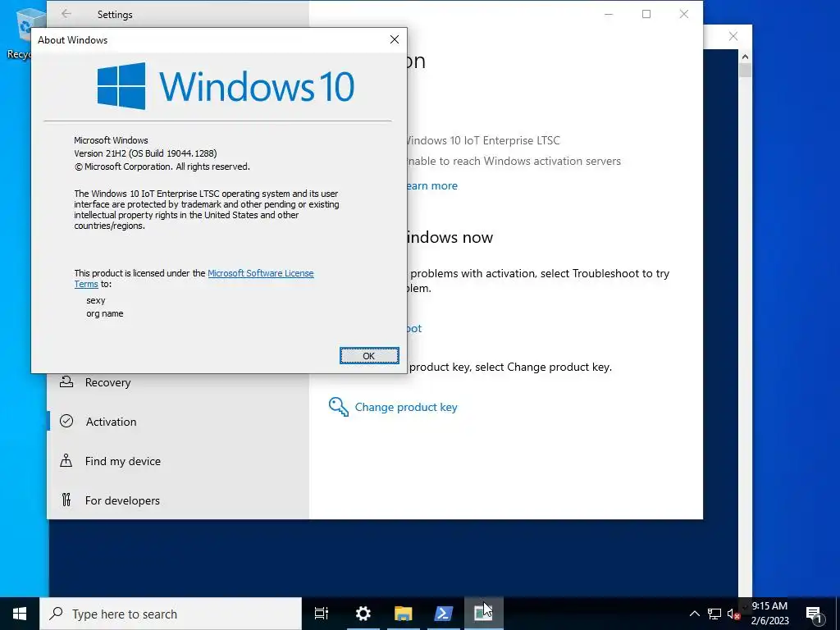
Task: Click the taskbar search box
Action: (171, 614)
